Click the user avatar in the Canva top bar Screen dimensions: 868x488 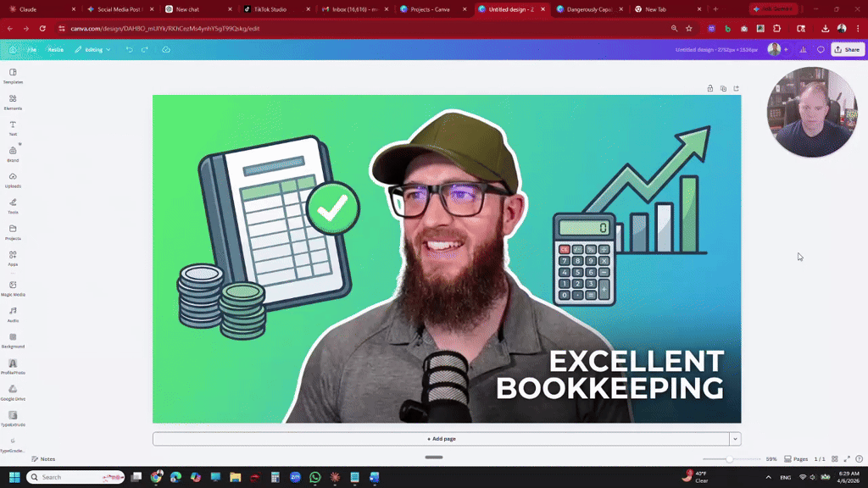pyautogui.click(x=774, y=49)
